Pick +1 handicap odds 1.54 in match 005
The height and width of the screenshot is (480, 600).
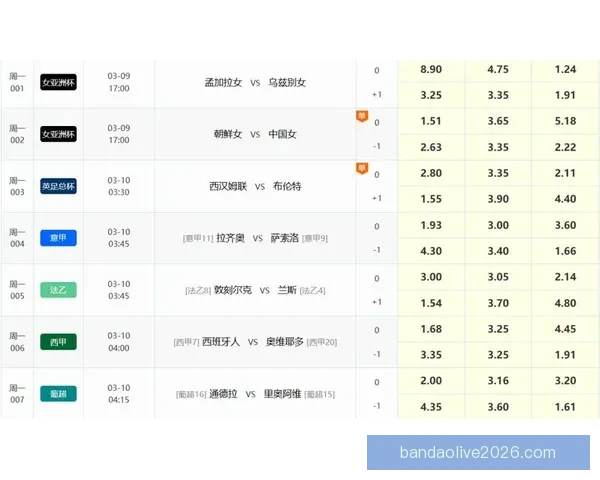[431, 303]
